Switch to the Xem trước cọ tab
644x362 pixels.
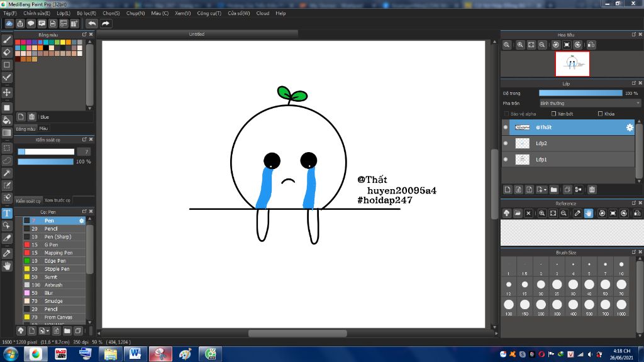tap(57, 200)
